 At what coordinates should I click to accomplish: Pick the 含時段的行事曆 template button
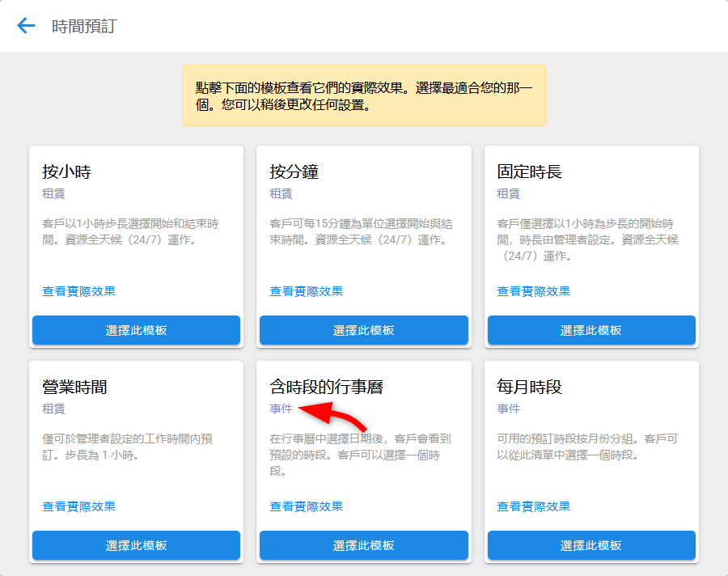[x=363, y=545]
